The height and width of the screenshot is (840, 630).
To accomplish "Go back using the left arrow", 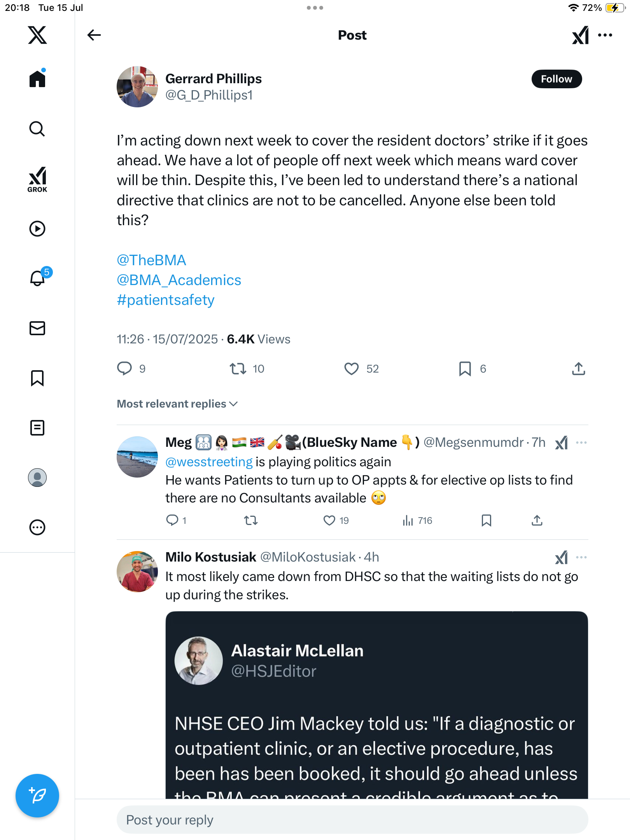I will (x=94, y=35).
